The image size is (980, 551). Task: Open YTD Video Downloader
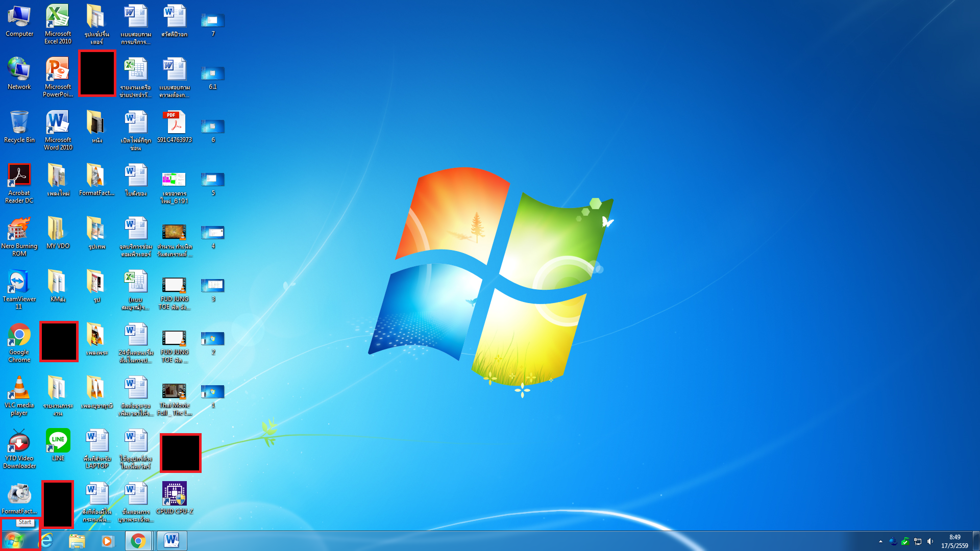(x=19, y=441)
